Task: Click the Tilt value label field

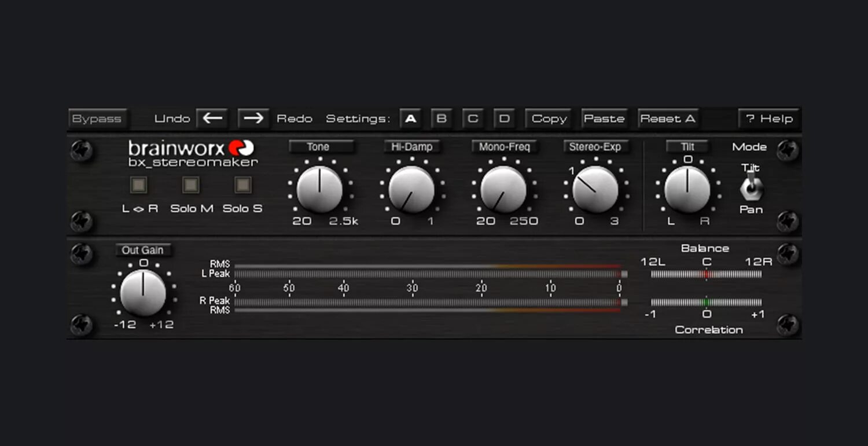Action: point(687,147)
